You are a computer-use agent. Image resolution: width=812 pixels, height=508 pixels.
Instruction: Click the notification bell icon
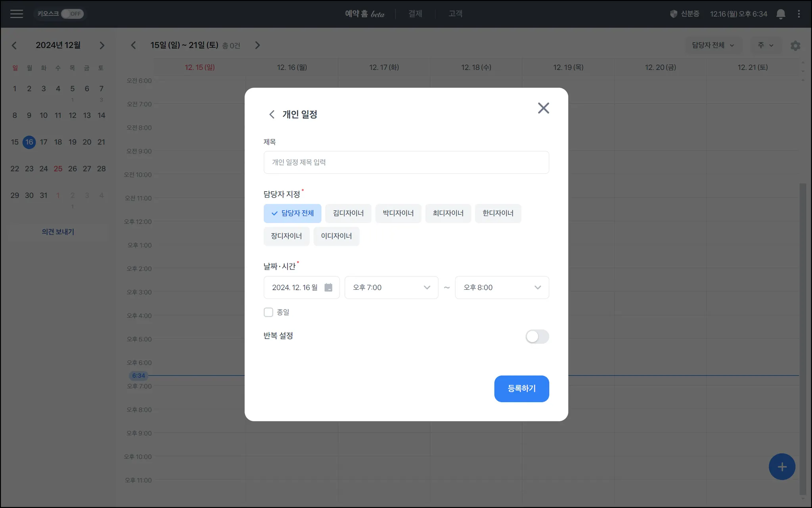780,14
